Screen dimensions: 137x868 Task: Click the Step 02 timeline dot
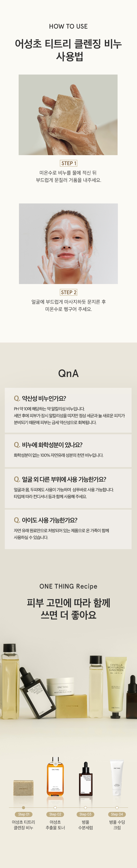55,807
